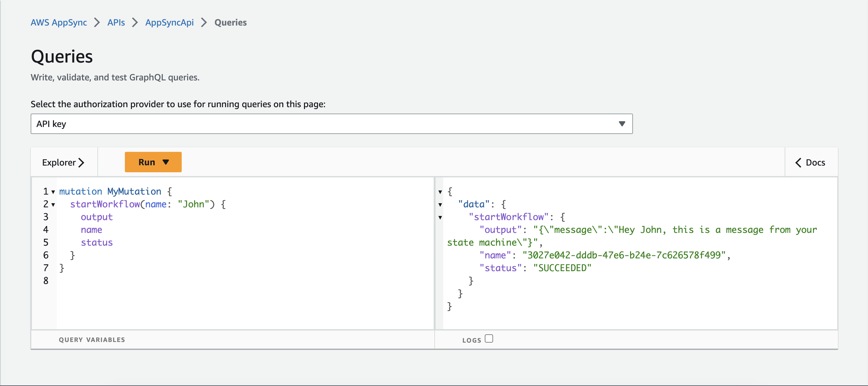Viewport: 868px width, 386px height.
Task: Collapse the startWorkflow fold arrow in query editor
Action: (53, 205)
